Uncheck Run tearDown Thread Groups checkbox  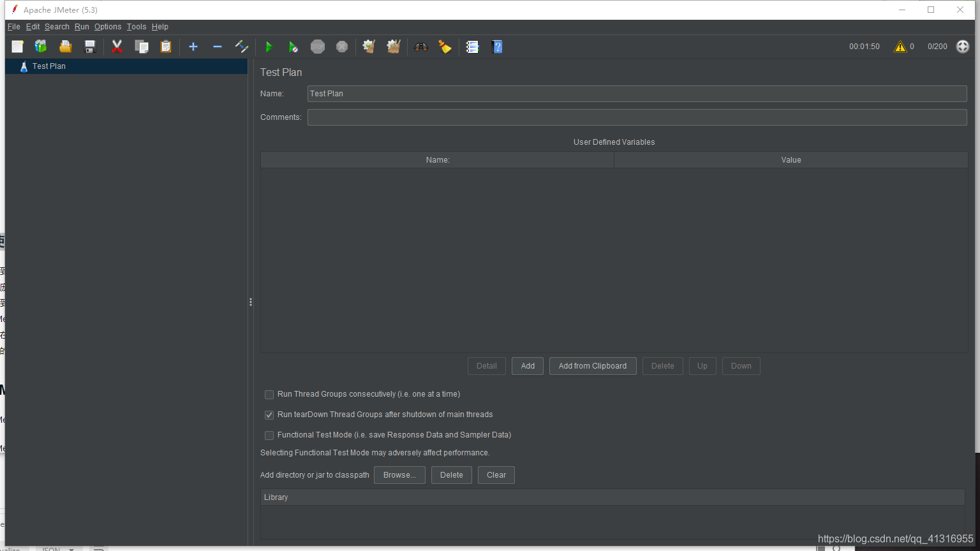[x=269, y=415]
